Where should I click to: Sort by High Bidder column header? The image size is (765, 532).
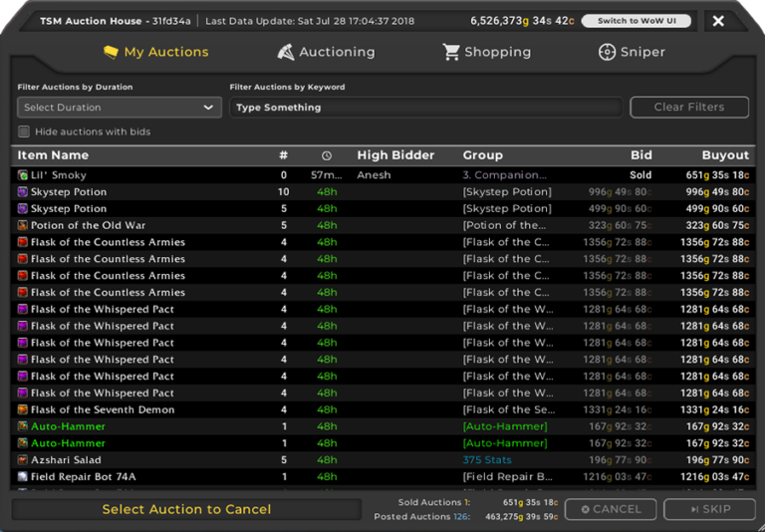coord(395,155)
